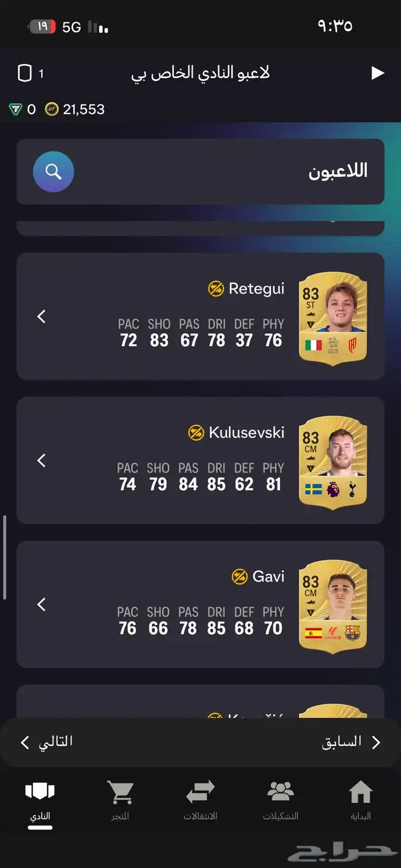
Task: Tap the gold coins balance icon
Action: tap(52, 109)
